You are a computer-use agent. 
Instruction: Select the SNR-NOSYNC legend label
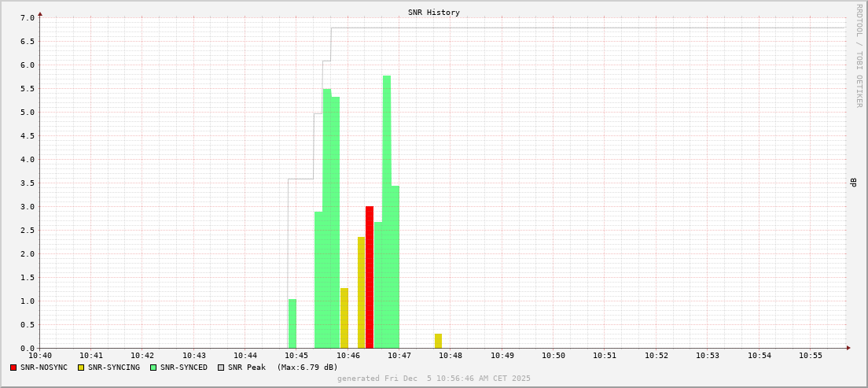(44, 368)
